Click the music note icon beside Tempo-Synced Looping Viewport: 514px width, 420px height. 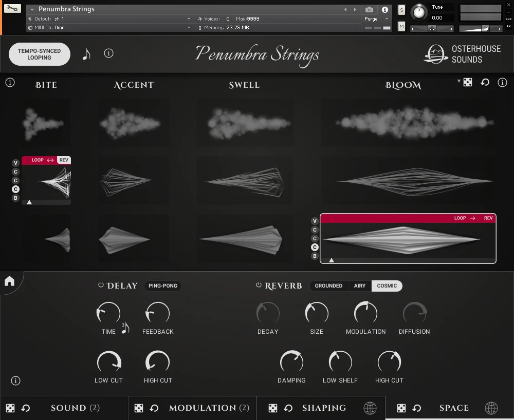(x=86, y=54)
